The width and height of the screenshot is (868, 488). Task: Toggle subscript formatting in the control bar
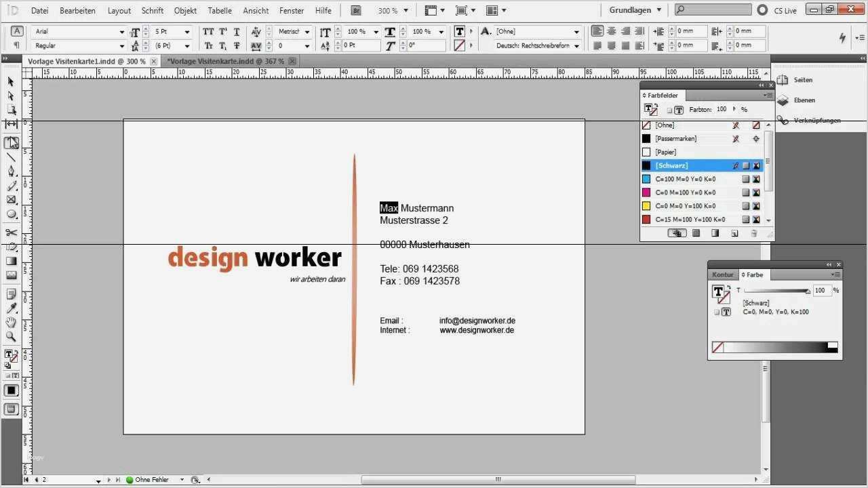222,45
